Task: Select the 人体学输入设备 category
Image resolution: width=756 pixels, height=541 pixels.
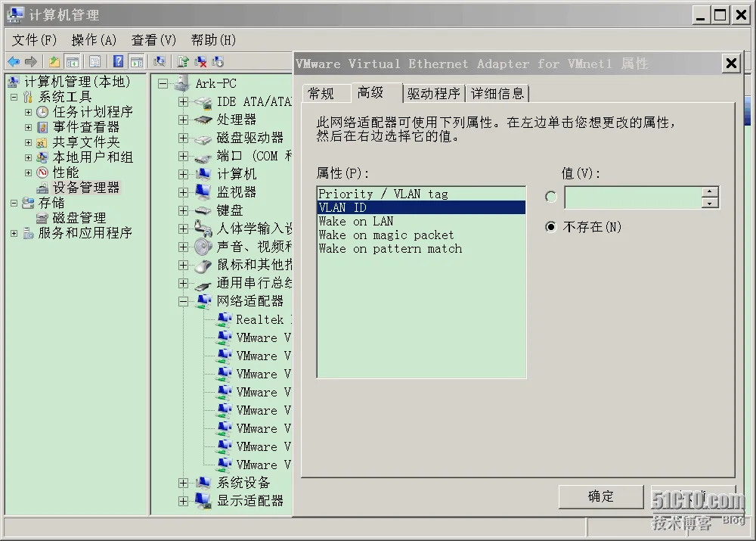Action: tap(254, 229)
